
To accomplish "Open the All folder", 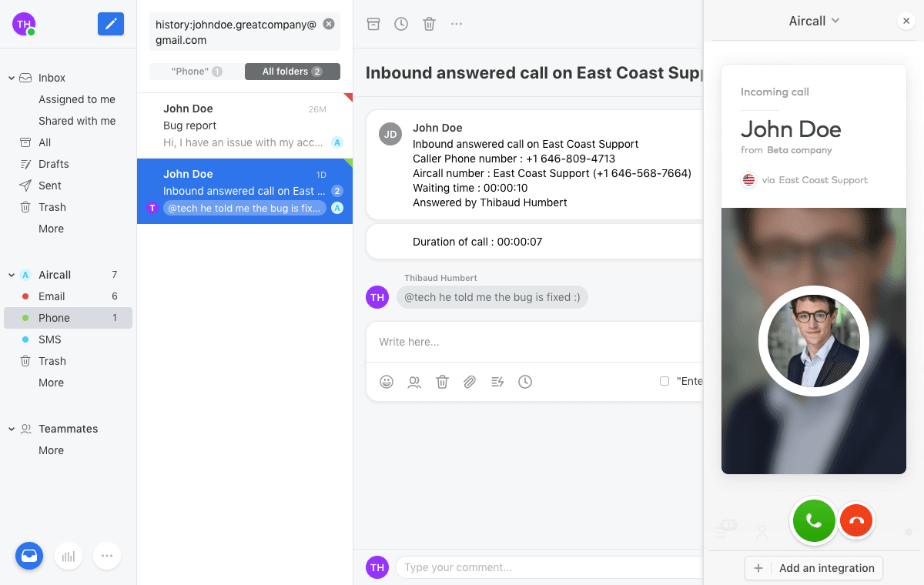I will tap(45, 142).
